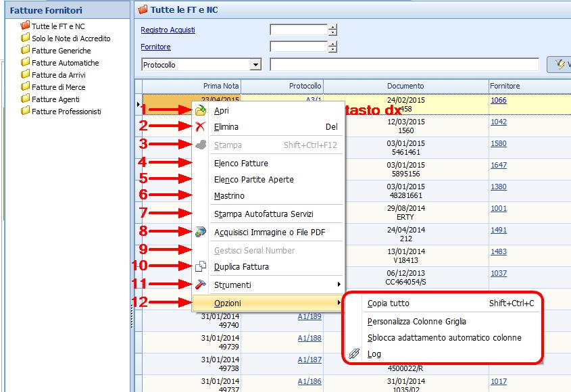The width and height of the screenshot is (571, 392).
Task: Click the Fatture Generiche folder icon
Action: (x=26, y=51)
